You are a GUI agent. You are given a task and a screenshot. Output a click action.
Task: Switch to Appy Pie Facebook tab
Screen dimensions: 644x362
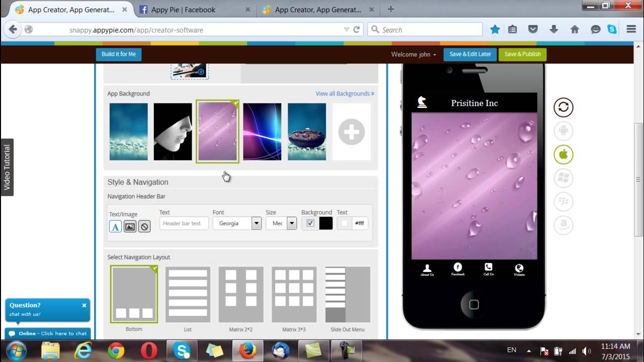(194, 10)
